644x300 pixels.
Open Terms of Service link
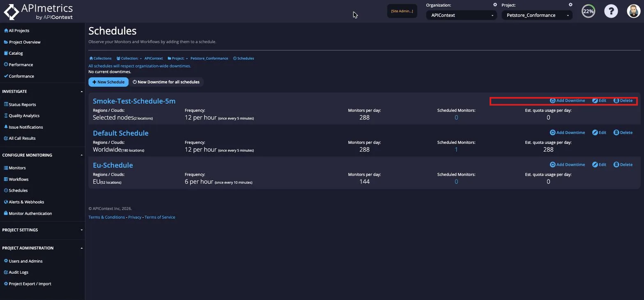tap(160, 217)
